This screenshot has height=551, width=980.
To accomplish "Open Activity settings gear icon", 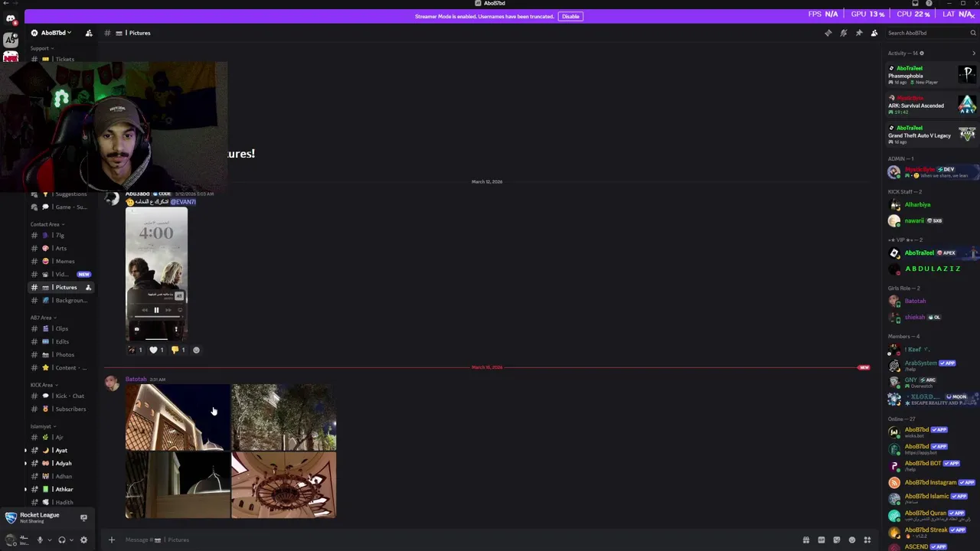I will 921,53.
